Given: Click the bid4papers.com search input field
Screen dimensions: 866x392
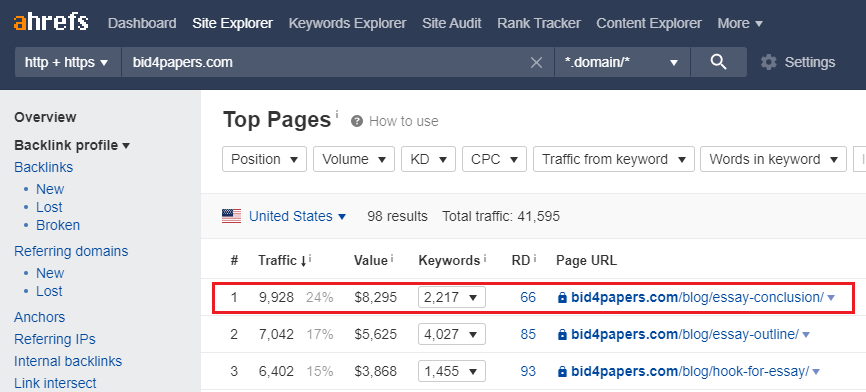Looking at the screenshot, I should pyautogui.click(x=325, y=62).
